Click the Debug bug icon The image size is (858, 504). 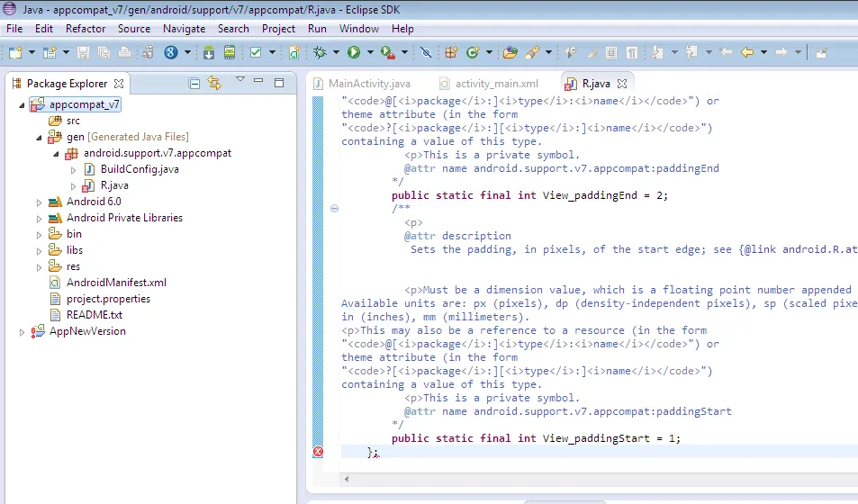point(321,52)
